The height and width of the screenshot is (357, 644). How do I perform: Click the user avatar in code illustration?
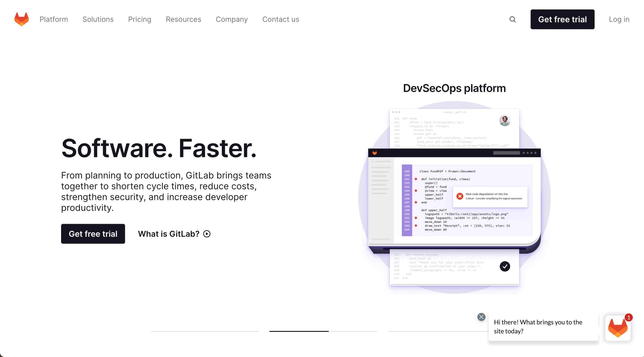[x=505, y=120]
